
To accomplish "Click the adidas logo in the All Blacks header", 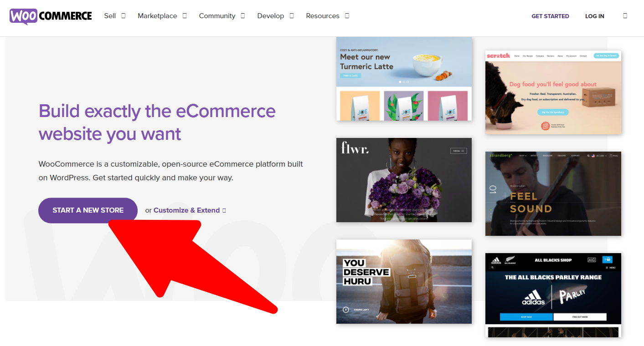I will 496,260.
